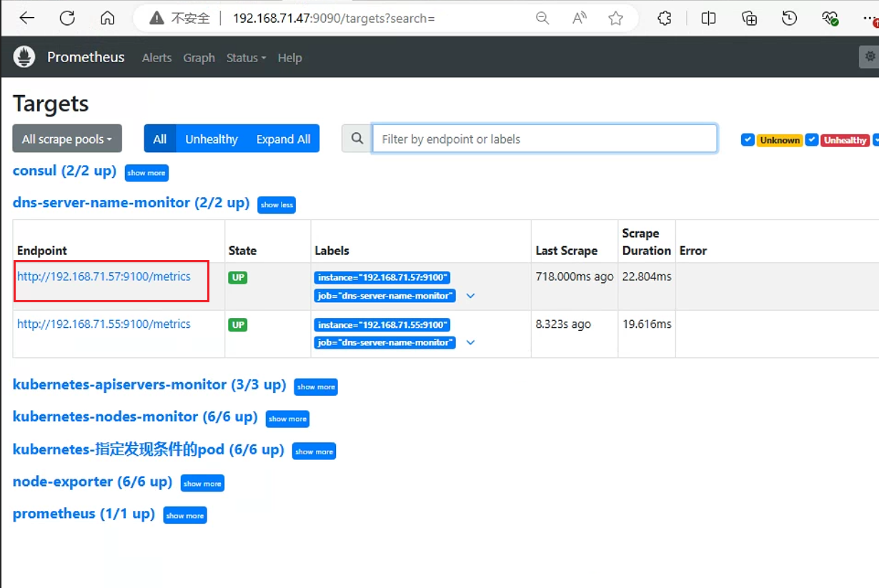Click the Expand All button

[284, 139]
